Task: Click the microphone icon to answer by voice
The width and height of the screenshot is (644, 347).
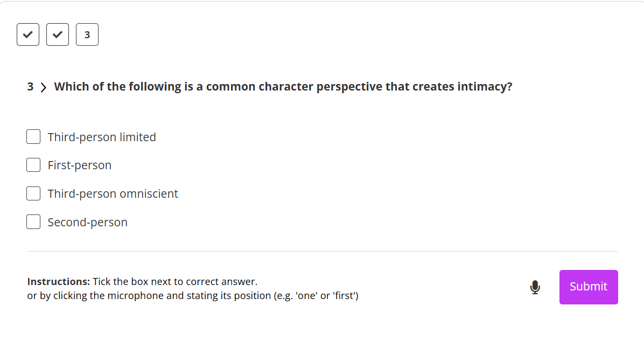Action: pos(535,287)
